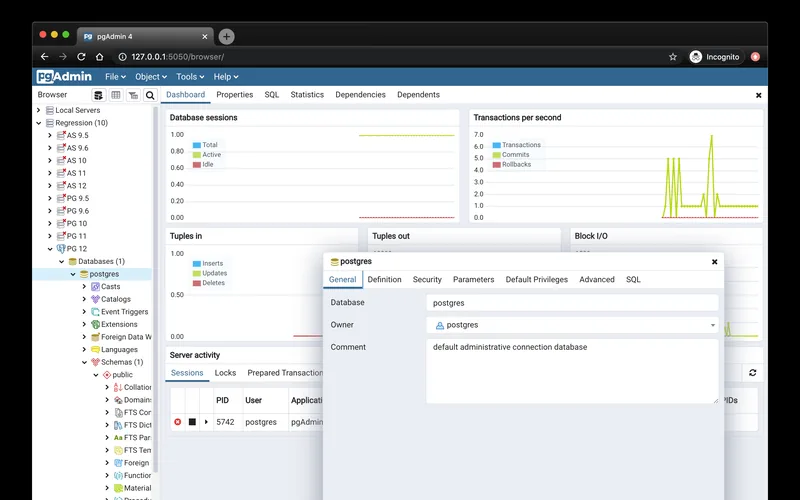Open the Object menu

[151, 77]
